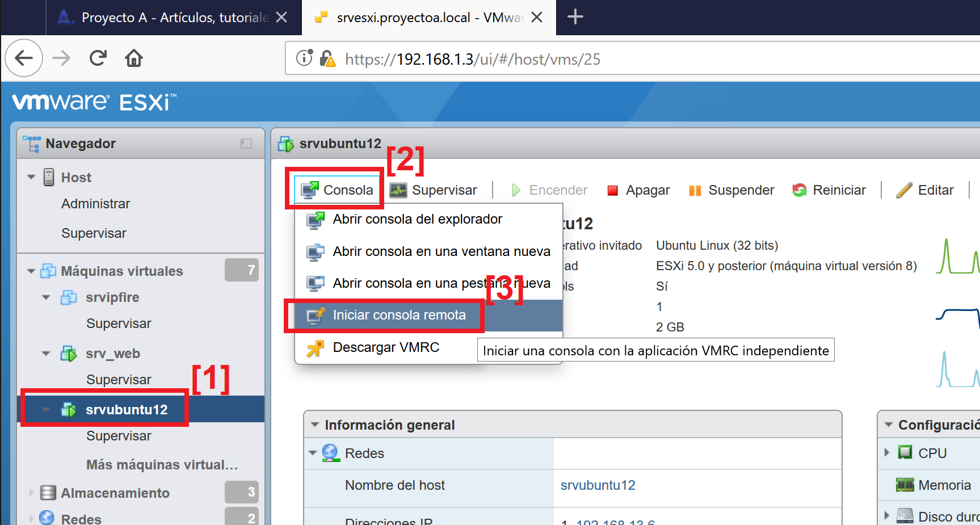Screen dimensions: 980x525
Task: Open Supervisar under srv_web
Action: tap(119, 380)
